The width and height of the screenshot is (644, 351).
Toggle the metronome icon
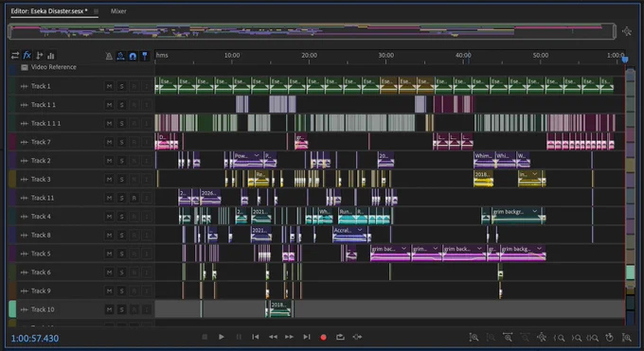click(x=109, y=56)
